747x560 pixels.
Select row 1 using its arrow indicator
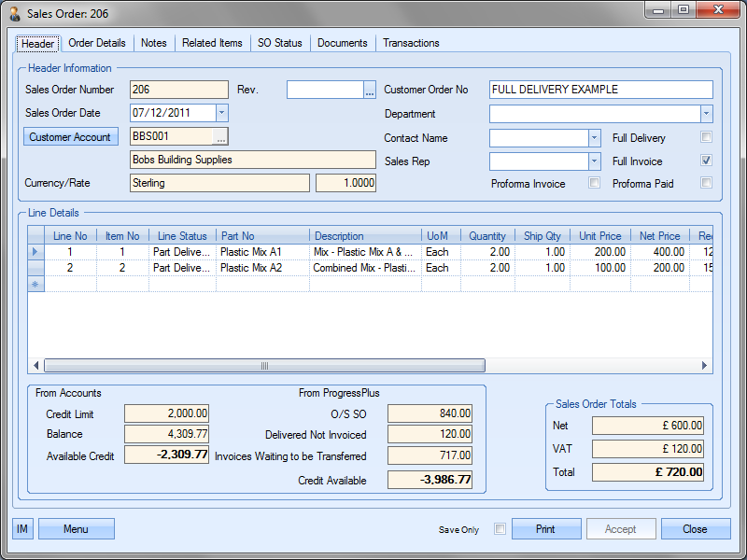pyautogui.click(x=36, y=252)
